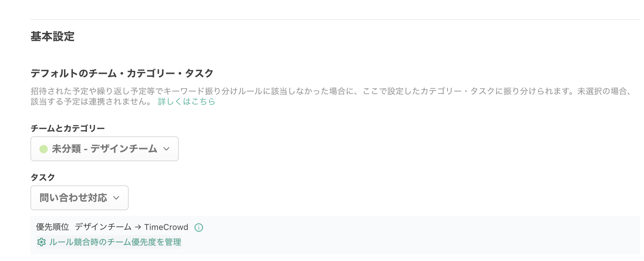Image resolution: width=644 pixels, height=261 pixels.
Task: Click the デフォルトのチーム・カテゴリー・タスク heading
Action: coord(122,73)
